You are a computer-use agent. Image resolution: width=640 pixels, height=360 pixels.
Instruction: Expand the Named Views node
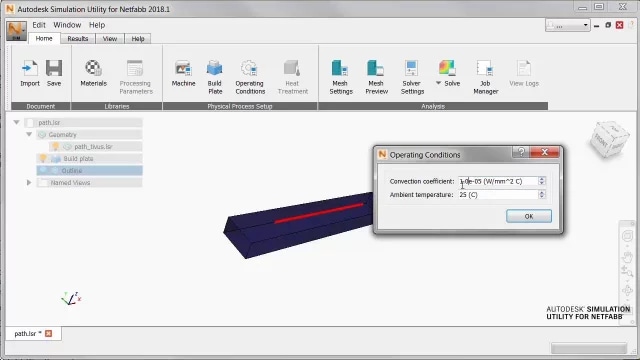point(29,182)
